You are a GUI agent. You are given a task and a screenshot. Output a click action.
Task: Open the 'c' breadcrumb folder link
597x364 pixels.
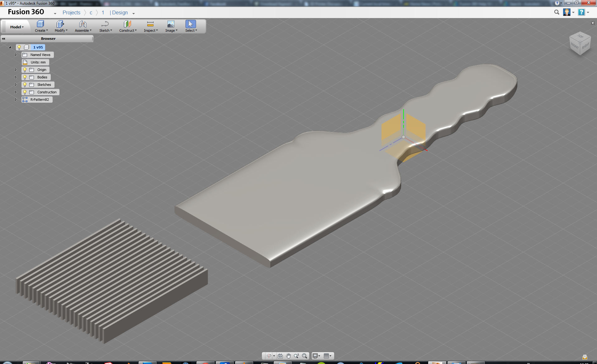91,13
